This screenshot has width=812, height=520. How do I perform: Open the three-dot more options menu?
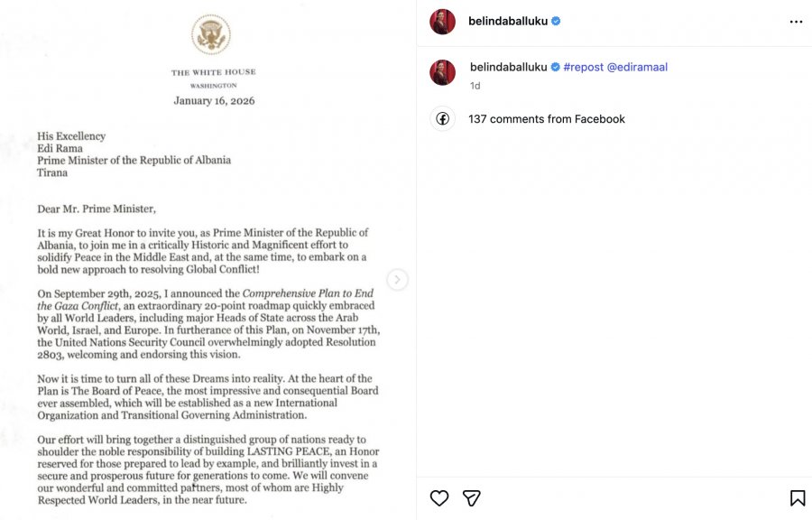click(796, 22)
